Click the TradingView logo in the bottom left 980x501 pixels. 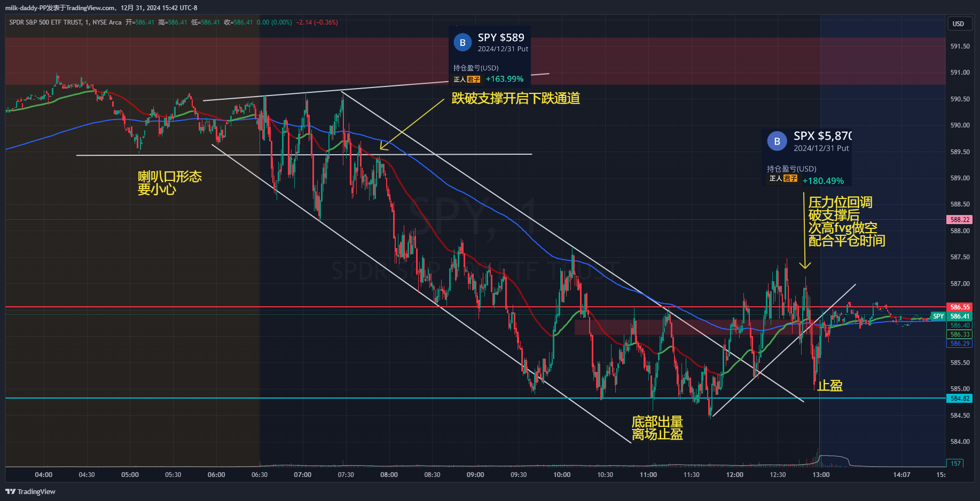tap(10, 491)
